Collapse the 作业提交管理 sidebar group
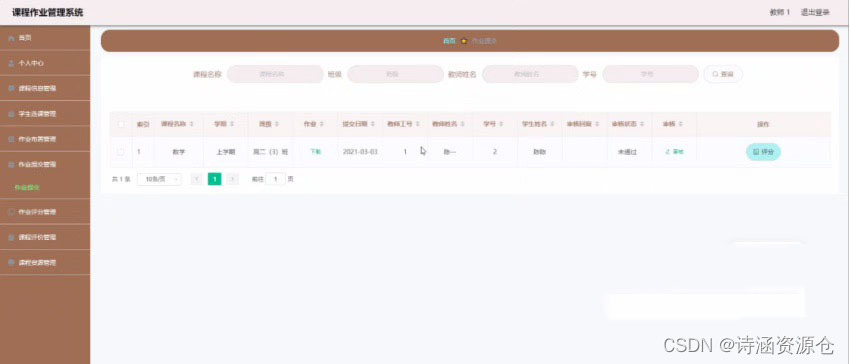 pos(45,164)
